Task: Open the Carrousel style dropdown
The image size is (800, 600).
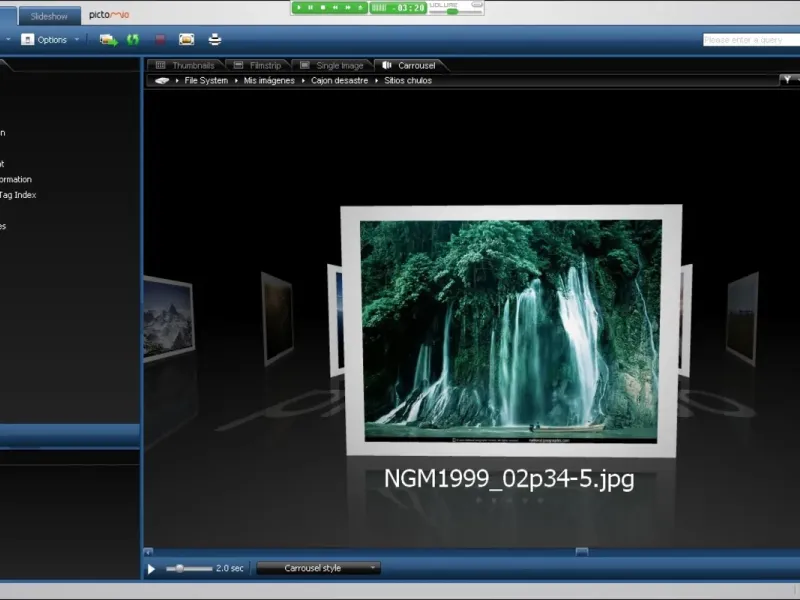Action: coord(318,568)
